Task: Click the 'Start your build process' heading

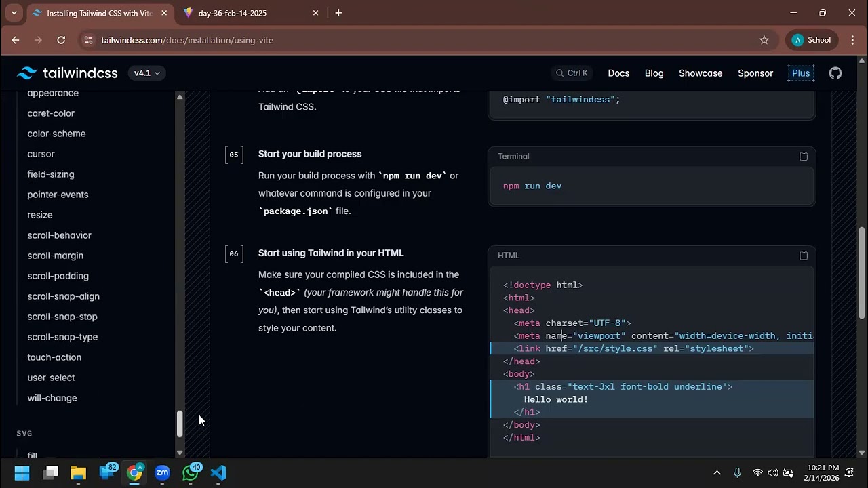Action: click(x=310, y=154)
